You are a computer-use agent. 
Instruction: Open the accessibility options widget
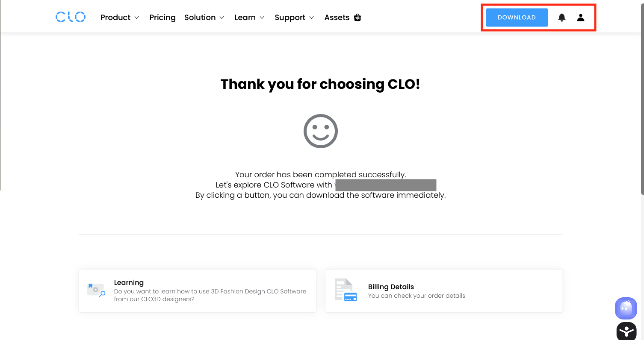(x=626, y=331)
